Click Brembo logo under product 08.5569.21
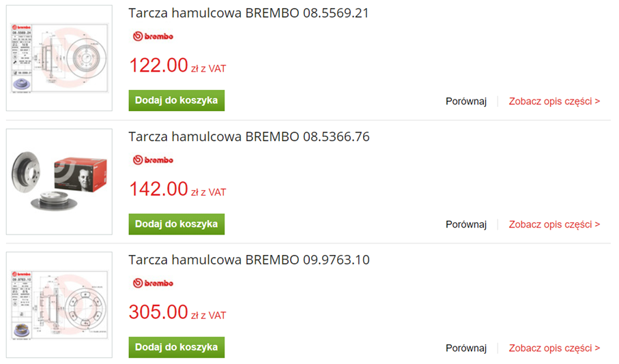 152,37
